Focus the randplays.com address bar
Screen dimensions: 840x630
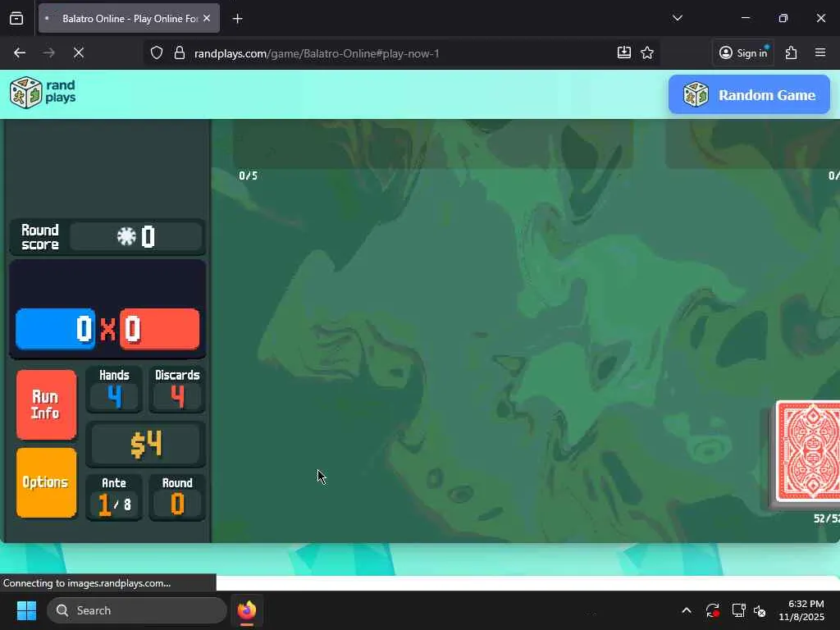(402, 53)
